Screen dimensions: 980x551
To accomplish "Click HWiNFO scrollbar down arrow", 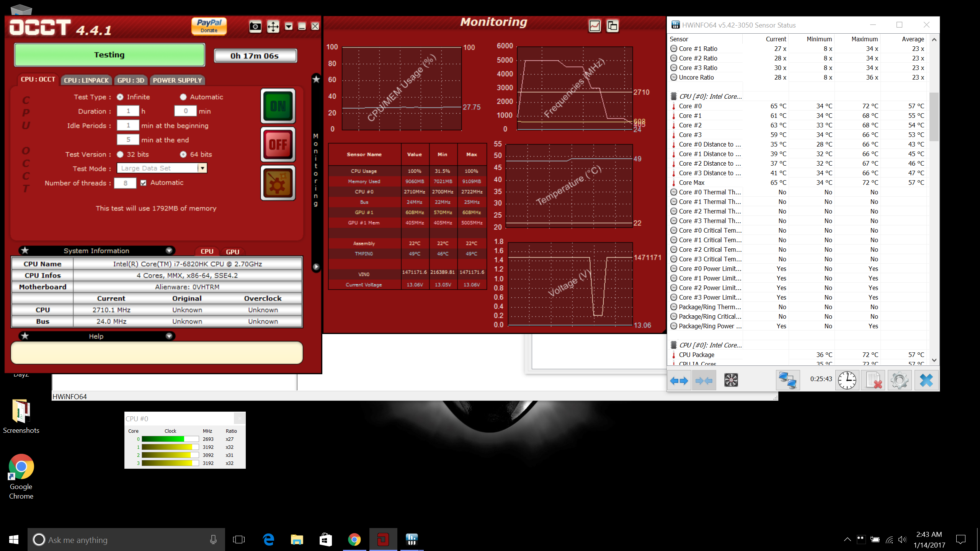I will tap(934, 360).
